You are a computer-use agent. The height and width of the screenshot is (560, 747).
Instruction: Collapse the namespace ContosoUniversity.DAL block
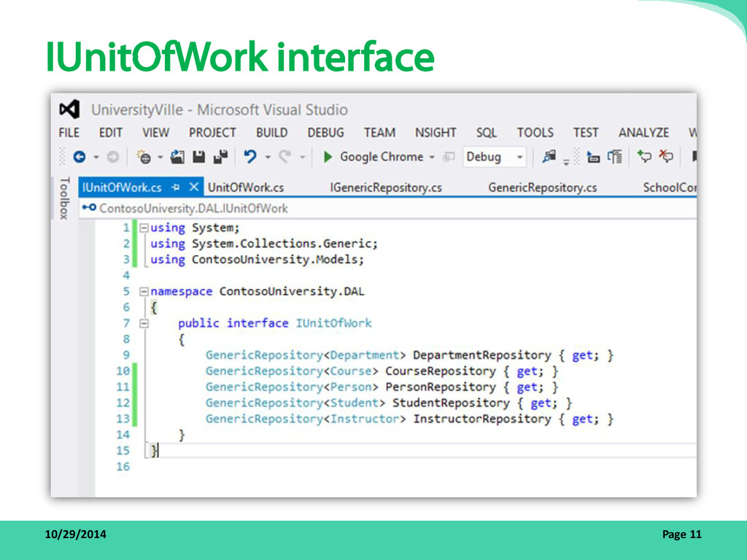[144, 292]
